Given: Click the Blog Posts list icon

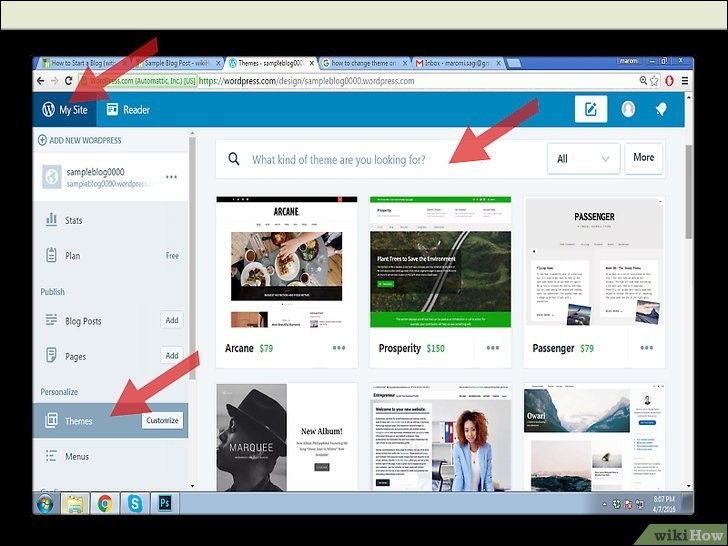Looking at the screenshot, I should point(51,320).
